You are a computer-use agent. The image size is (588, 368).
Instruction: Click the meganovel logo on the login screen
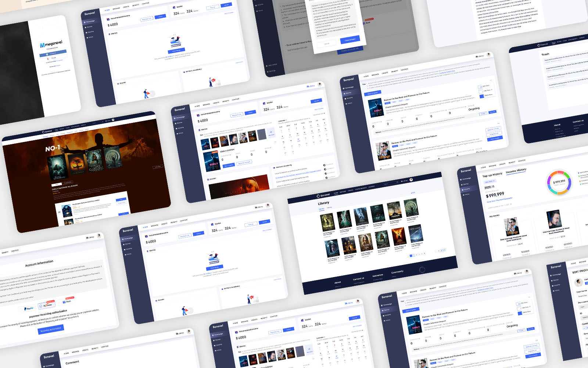[x=51, y=44]
